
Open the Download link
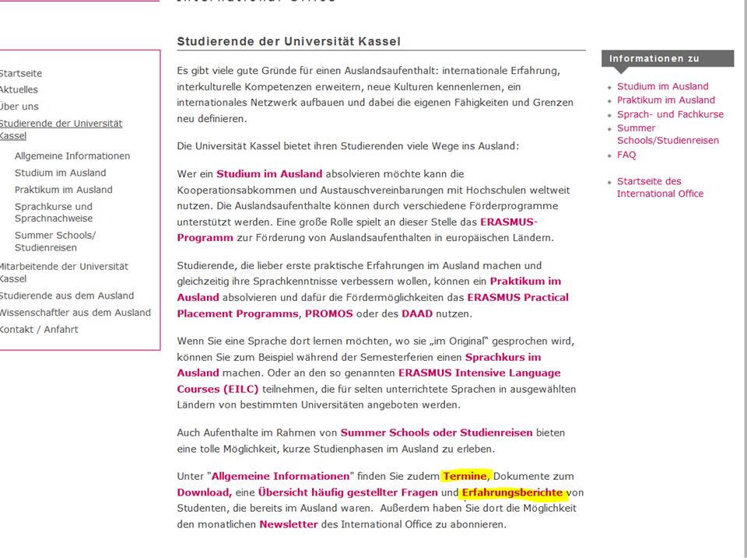pyautogui.click(x=205, y=493)
